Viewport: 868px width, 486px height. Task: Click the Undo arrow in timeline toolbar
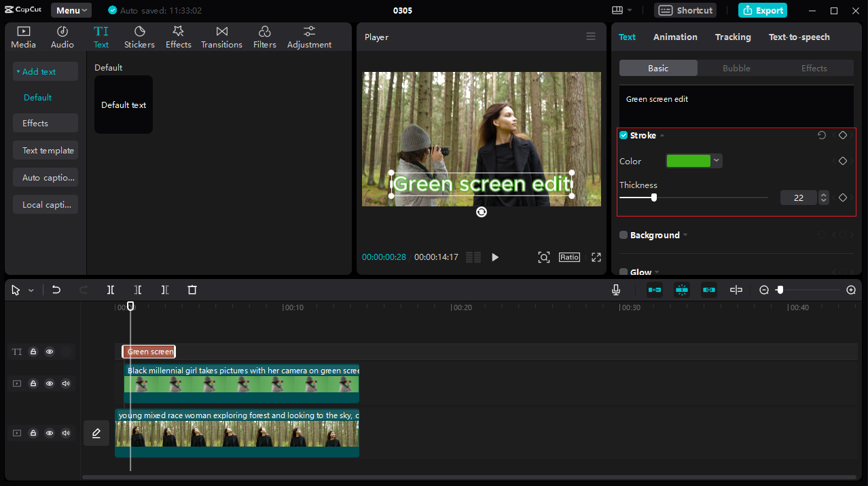click(56, 290)
